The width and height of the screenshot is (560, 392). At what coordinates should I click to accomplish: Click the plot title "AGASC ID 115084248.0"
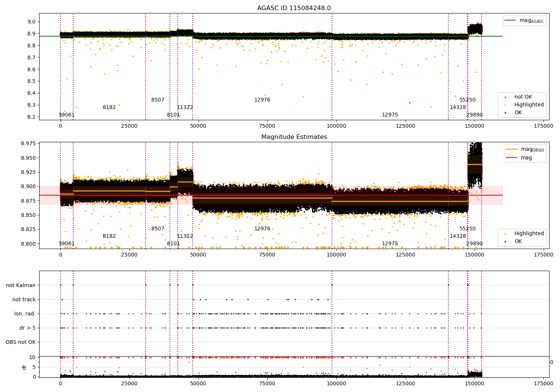pos(294,8)
